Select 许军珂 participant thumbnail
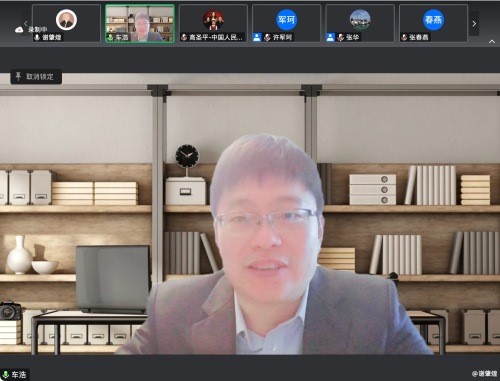Image resolution: width=500 pixels, height=381 pixels. click(287, 23)
